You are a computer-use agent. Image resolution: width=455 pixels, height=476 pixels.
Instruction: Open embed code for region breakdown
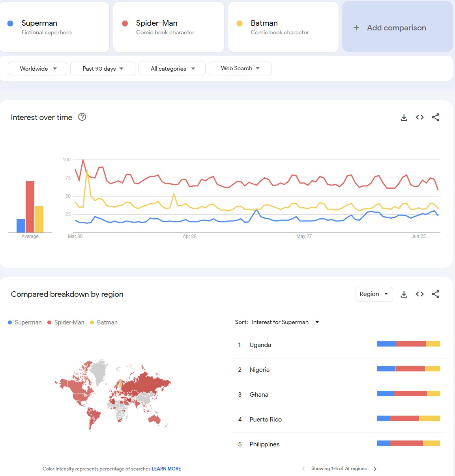coord(419,294)
